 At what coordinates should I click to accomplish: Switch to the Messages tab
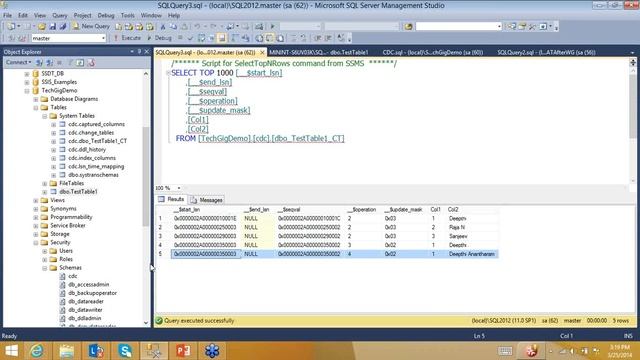(207, 200)
